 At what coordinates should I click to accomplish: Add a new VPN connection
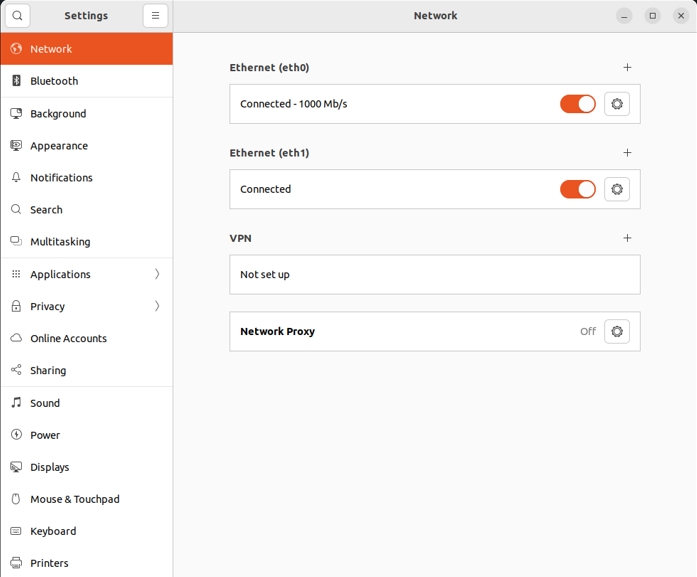click(x=627, y=238)
